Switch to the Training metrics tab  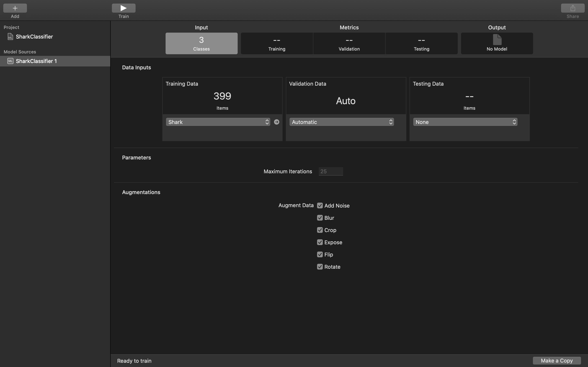276,43
